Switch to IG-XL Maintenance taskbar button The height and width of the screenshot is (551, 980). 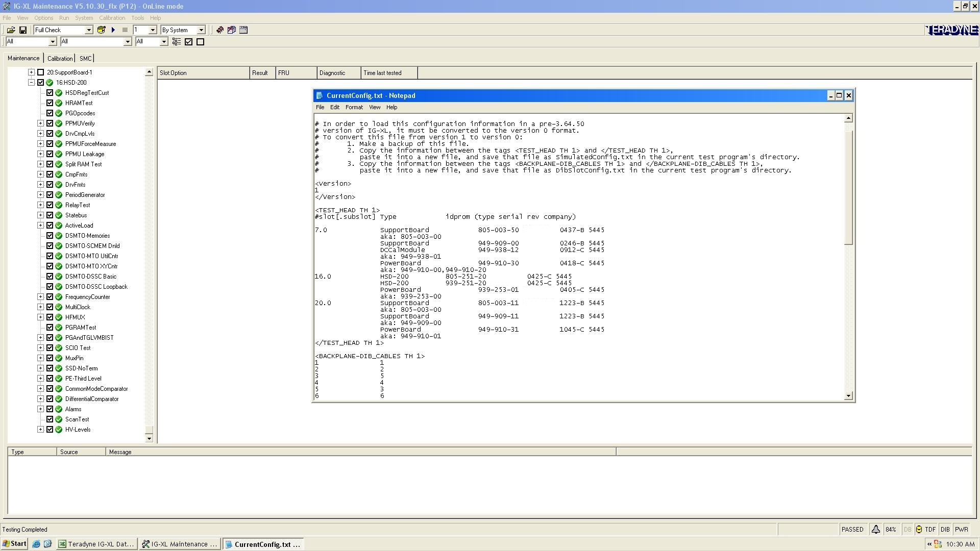pos(180,544)
